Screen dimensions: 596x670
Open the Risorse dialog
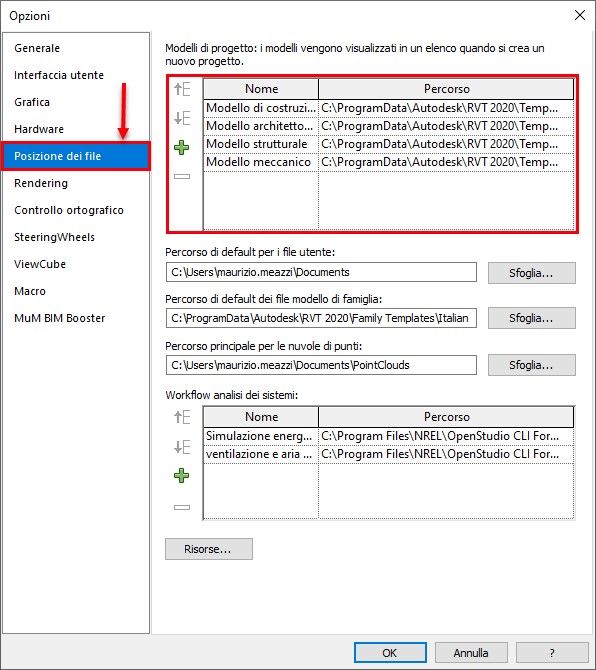point(209,549)
